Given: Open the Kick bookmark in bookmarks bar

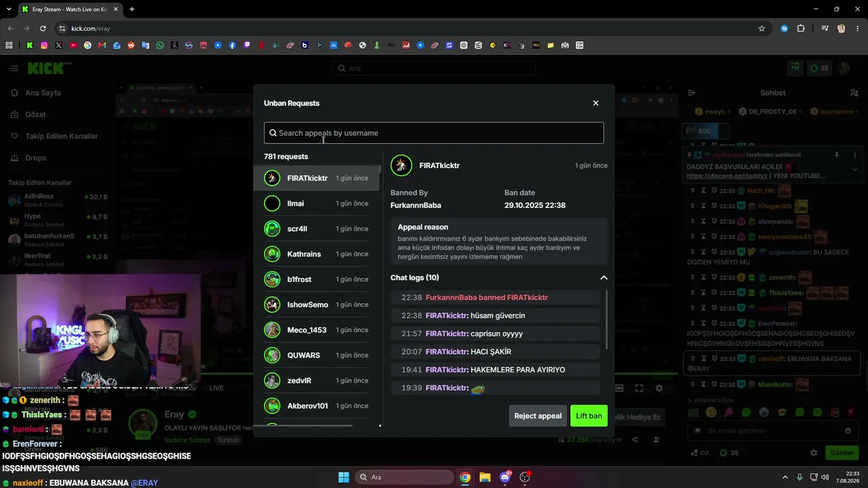Looking at the screenshot, I should click(30, 45).
